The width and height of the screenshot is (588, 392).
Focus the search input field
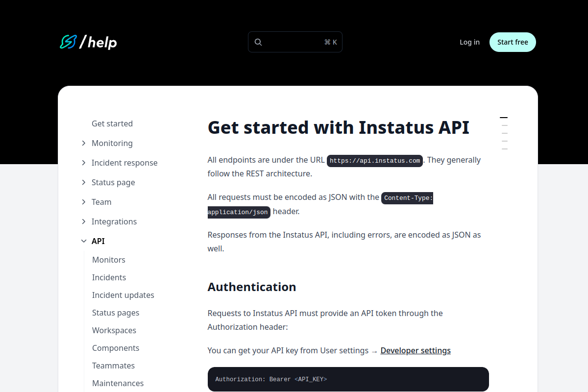tap(295, 42)
